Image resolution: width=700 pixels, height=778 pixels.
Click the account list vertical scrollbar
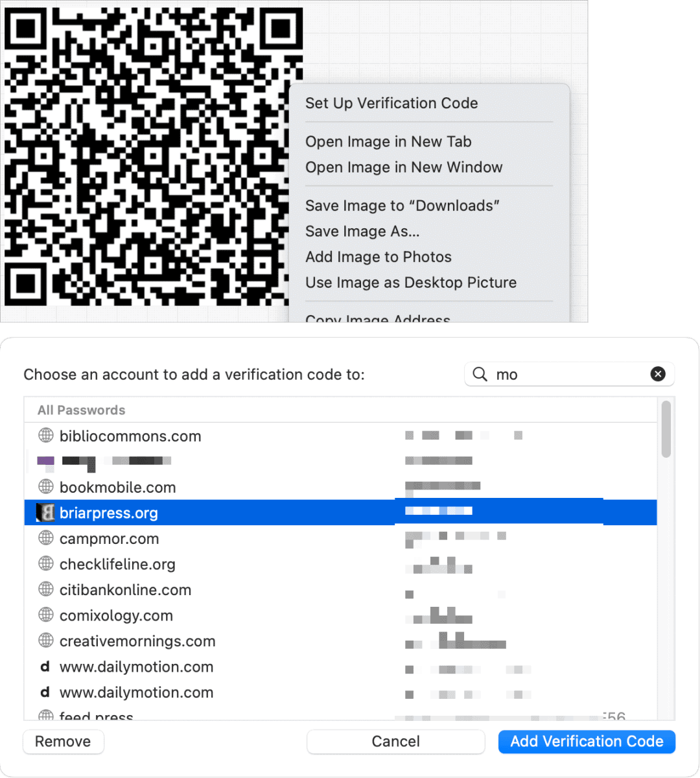(x=666, y=429)
